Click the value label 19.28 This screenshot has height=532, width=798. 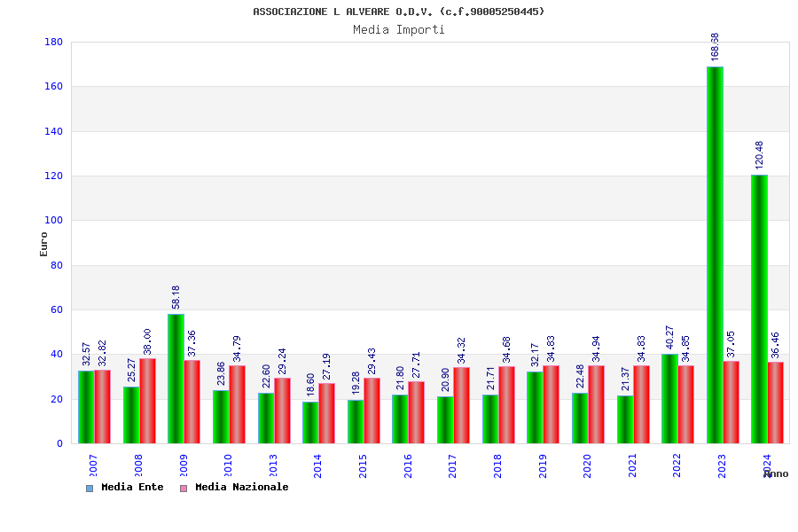[x=356, y=383]
